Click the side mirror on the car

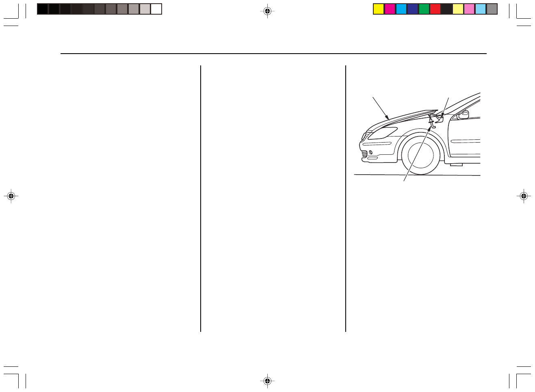tap(463, 115)
